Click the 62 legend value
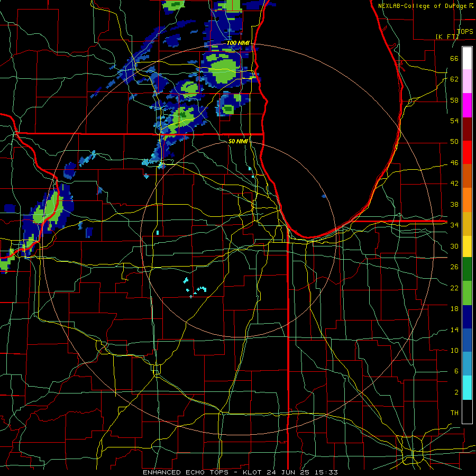This screenshot has width=476, height=476. [454, 79]
